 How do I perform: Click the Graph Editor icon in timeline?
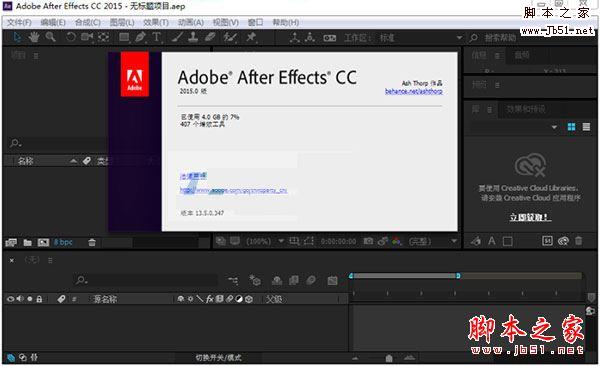click(333, 281)
